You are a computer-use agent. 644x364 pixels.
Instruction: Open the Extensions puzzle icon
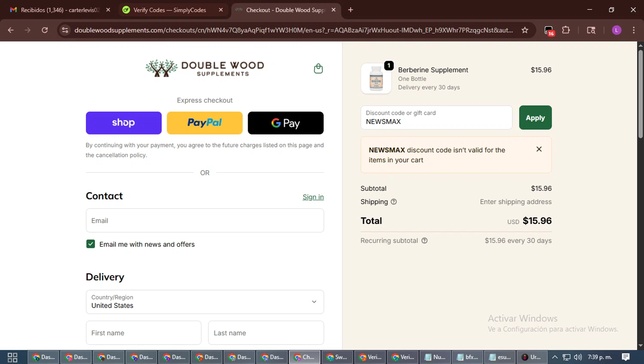click(566, 30)
